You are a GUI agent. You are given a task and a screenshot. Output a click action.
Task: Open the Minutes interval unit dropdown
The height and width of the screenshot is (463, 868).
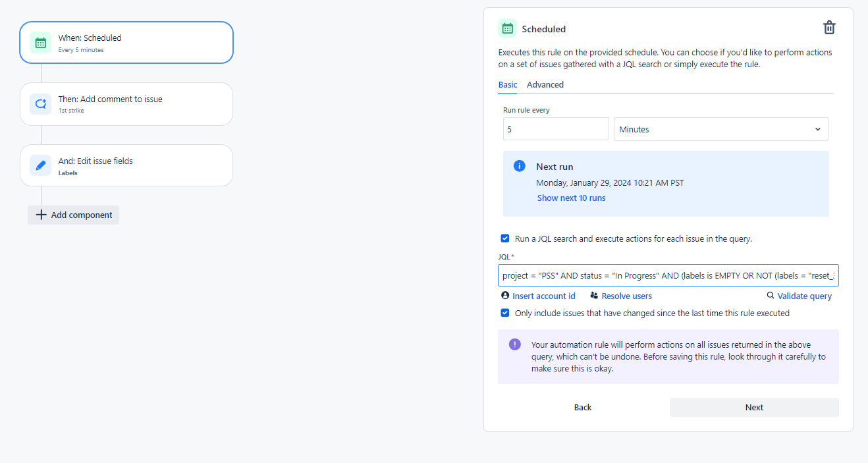(x=721, y=129)
